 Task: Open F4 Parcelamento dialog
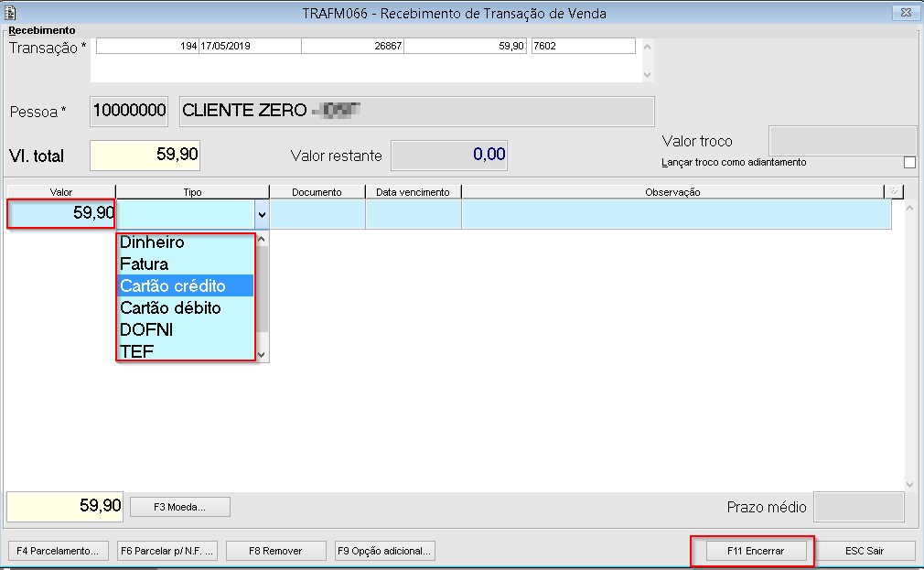click(58, 551)
